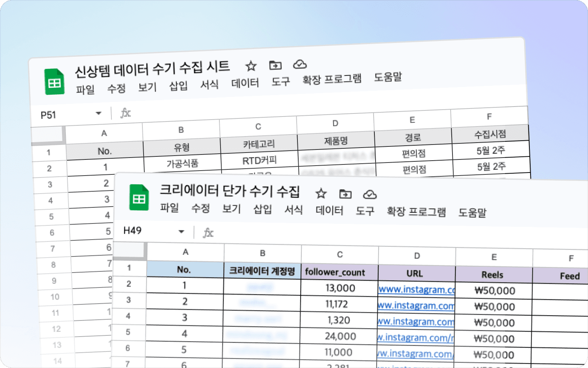Select the Reels header cell

point(494,275)
